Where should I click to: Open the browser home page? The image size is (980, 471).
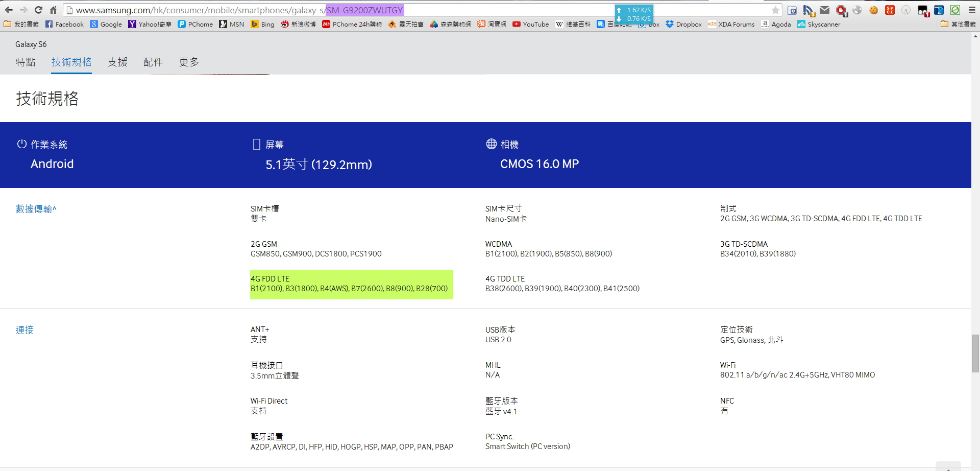tap(53, 10)
